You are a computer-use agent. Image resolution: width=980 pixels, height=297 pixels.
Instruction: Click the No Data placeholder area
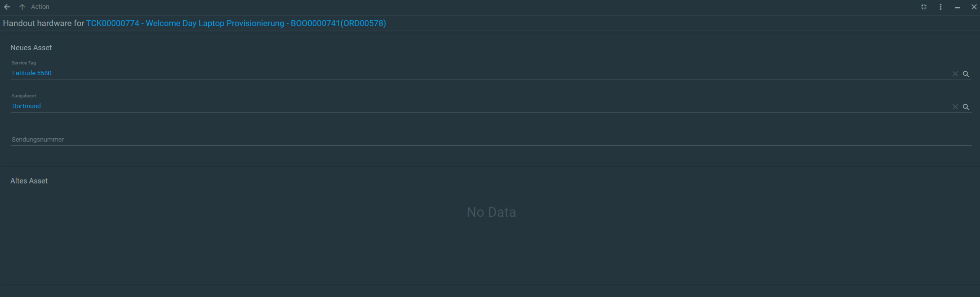[491, 212]
